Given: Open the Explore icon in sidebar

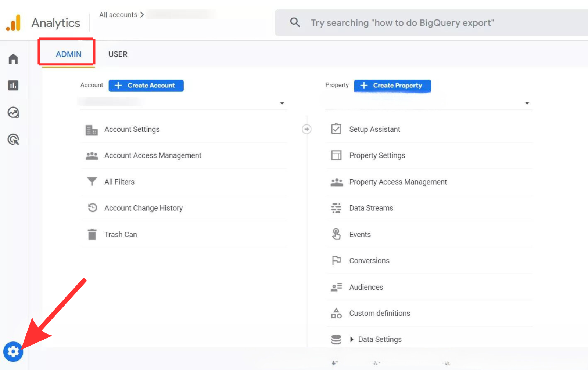Looking at the screenshot, I should [13, 112].
